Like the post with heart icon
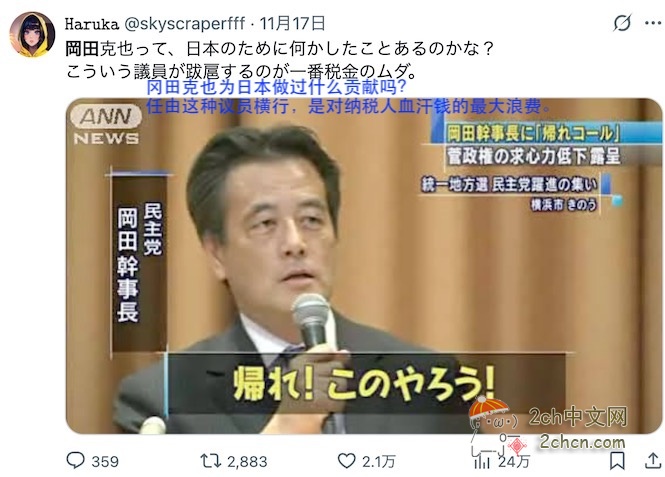 [346, 461]
